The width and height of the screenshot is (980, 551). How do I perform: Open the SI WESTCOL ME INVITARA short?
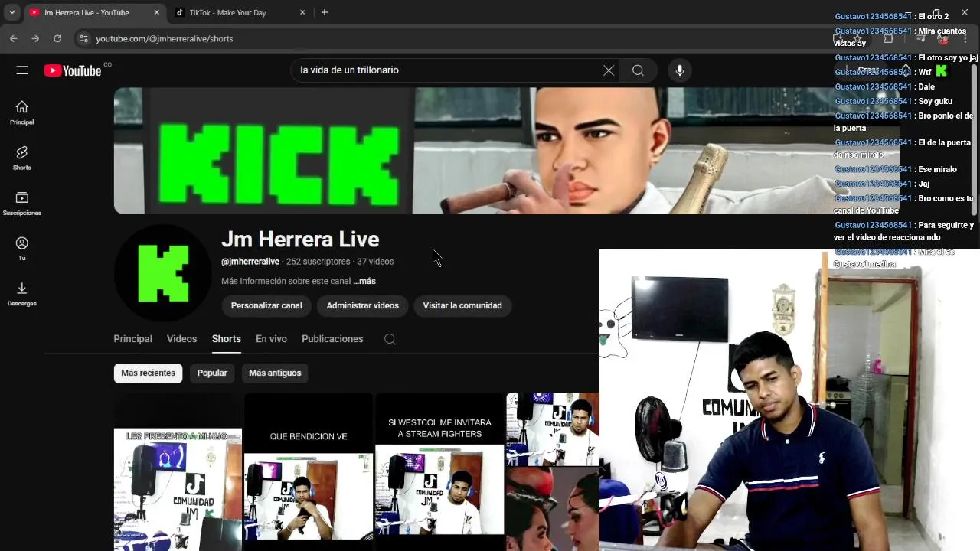click(439, 472)
